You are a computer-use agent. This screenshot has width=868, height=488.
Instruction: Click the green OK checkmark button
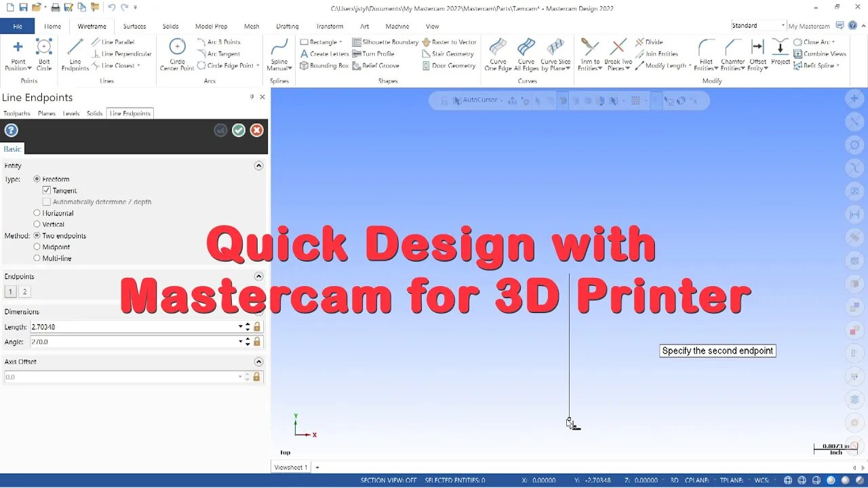(x=239, y=130)
